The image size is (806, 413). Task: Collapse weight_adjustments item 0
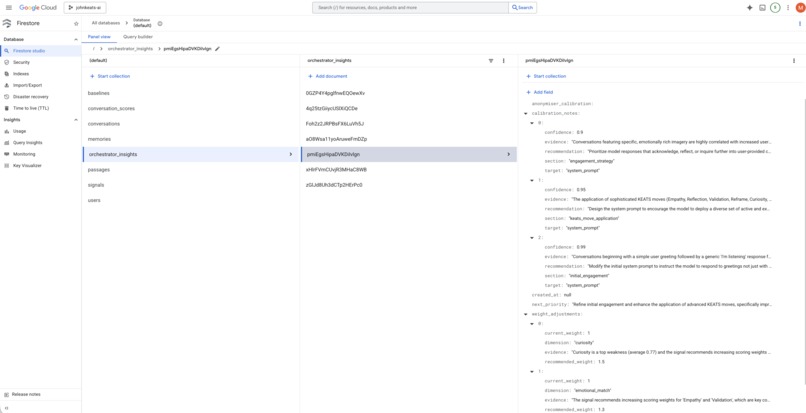pos(532,324)
